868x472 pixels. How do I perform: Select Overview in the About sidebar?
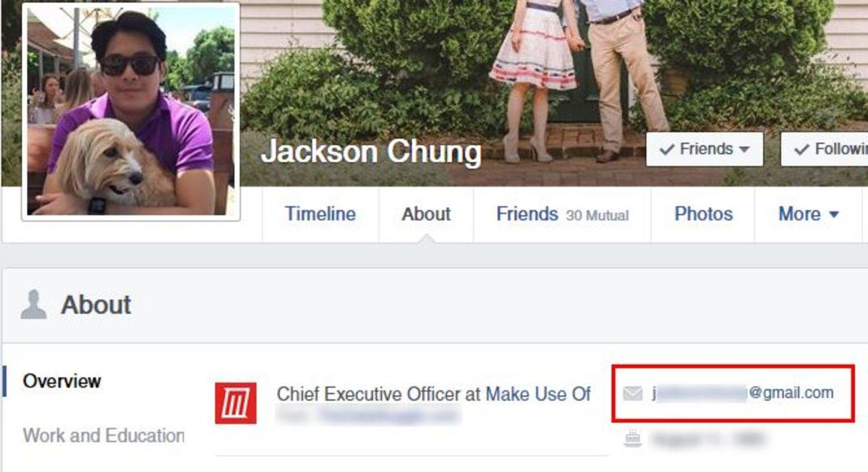62,381
